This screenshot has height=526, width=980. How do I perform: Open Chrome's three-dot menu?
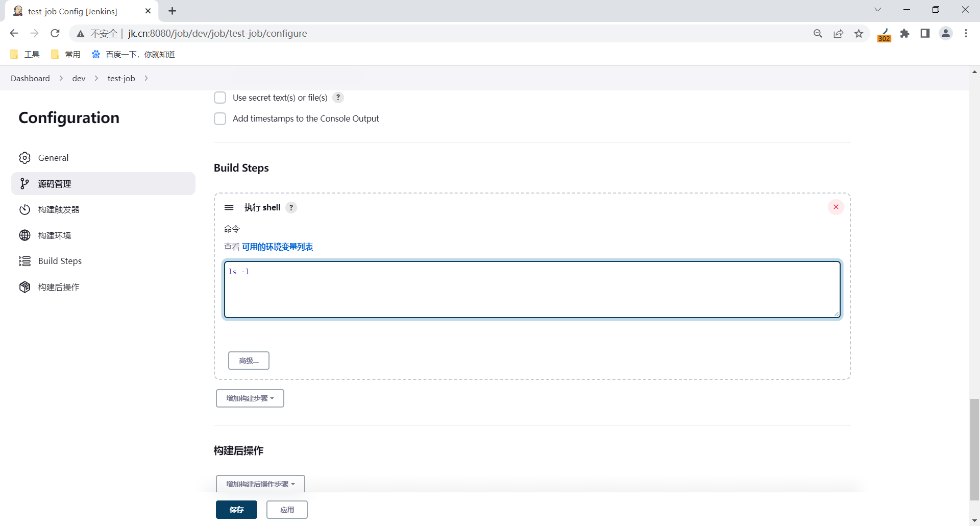(966, 33)
